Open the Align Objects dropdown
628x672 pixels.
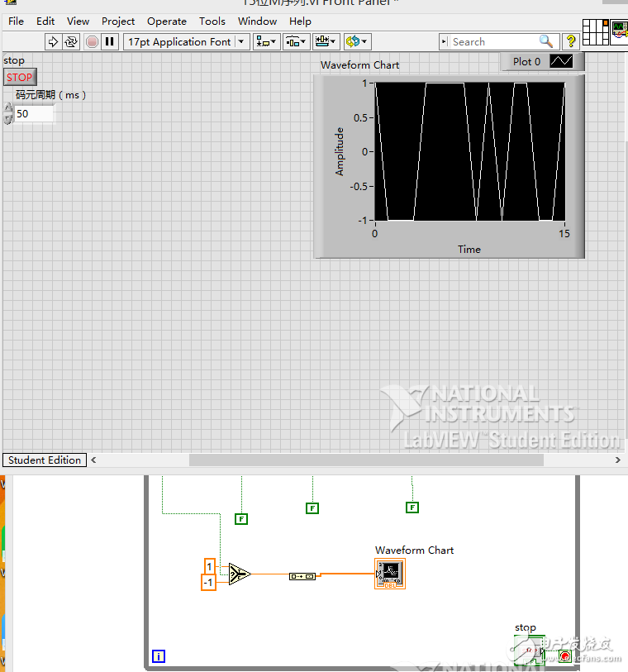tap(266, 41)
